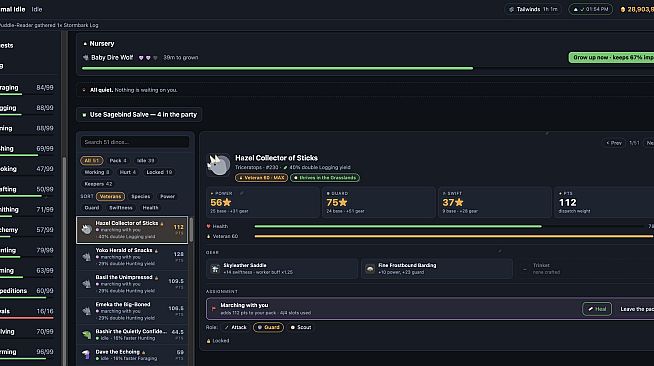Select the Working 8 filter chip
The image size is (654, 366).
pos(97,172)
